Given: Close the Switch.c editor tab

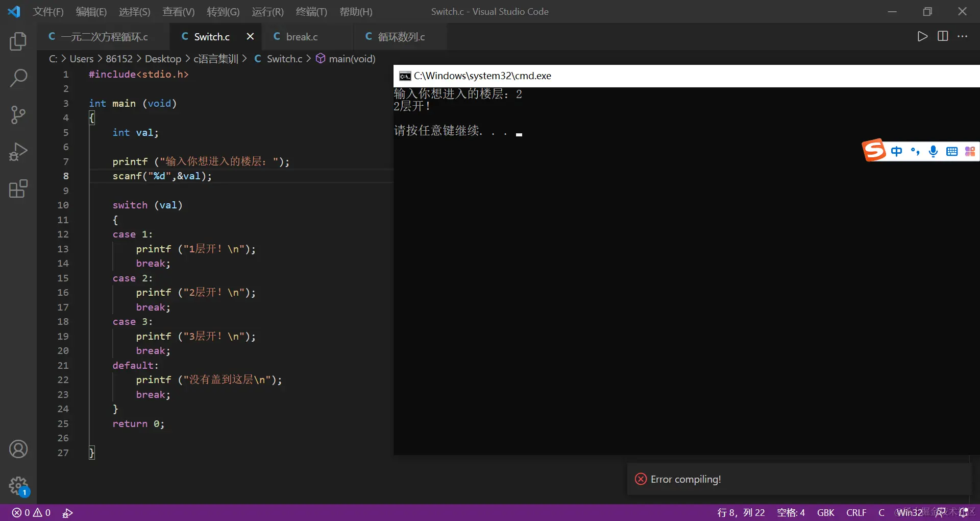Looking at the screenshot, I should (x=250, y=36).
